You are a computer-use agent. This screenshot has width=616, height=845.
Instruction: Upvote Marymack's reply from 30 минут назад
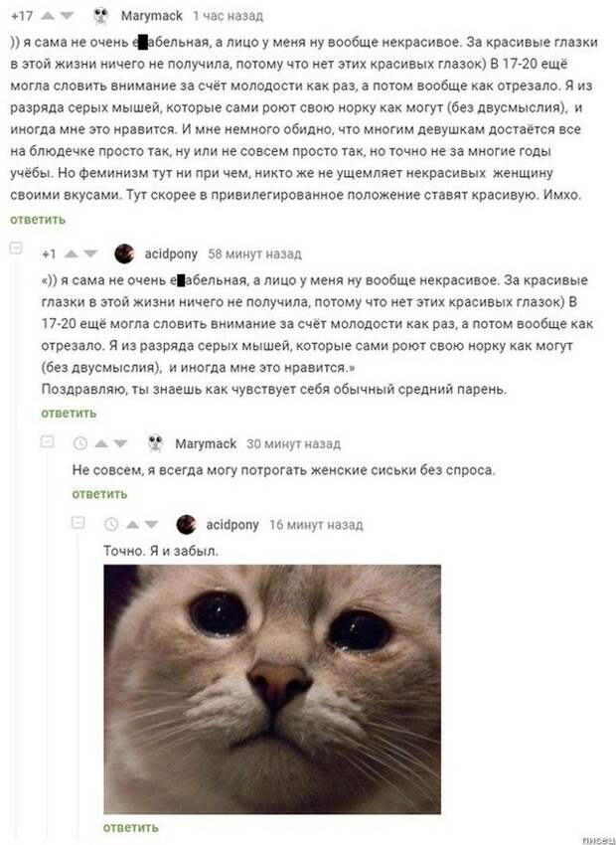pyautogui.click(x=100, y=443)
